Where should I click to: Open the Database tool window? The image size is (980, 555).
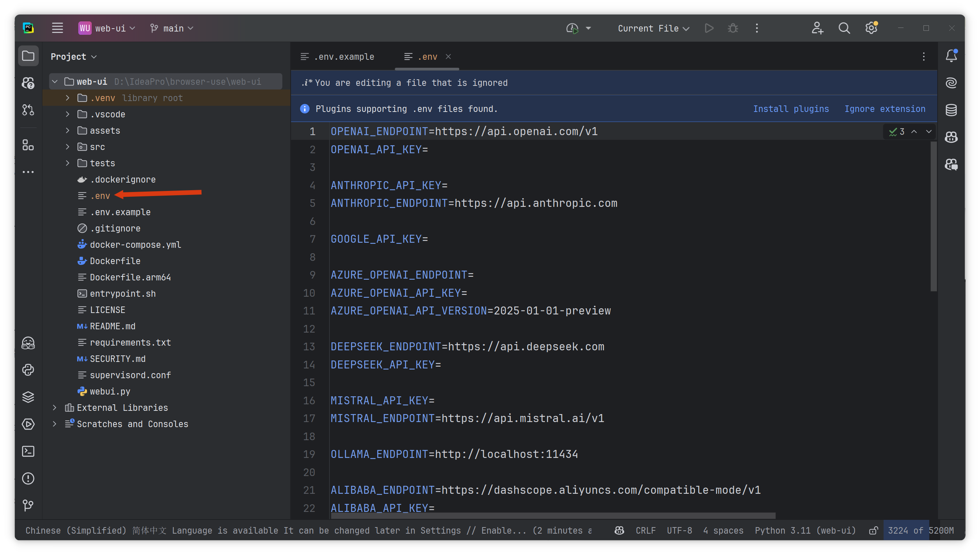(951, 110)
